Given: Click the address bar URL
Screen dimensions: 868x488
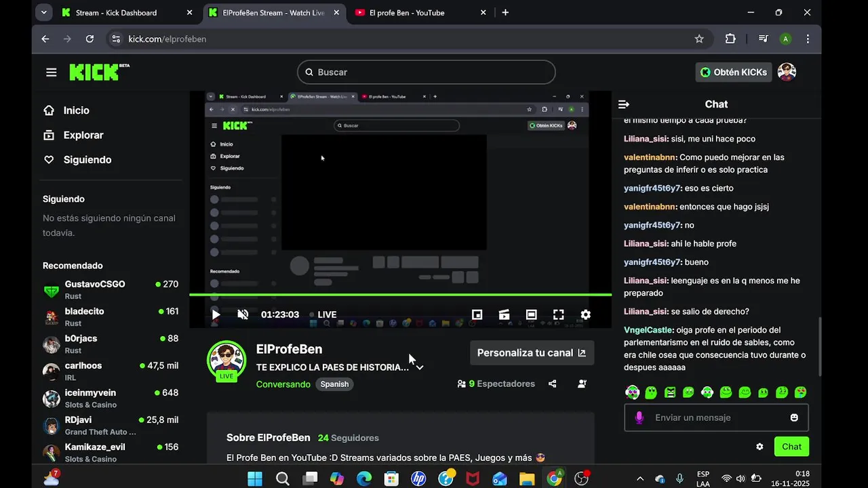Looking at the screenshot, I should pyautogui.click(x=167, y=39).
